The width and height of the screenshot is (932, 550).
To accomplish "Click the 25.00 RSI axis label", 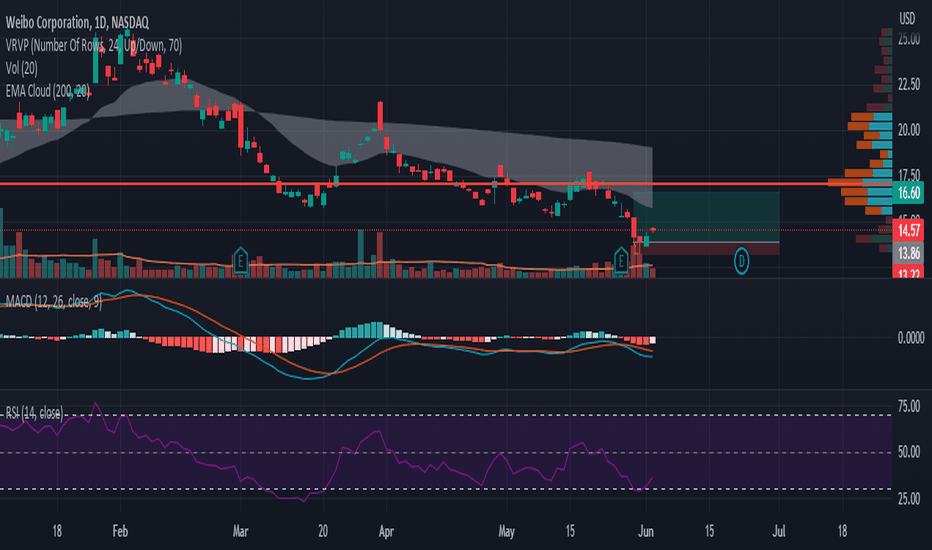I will coord(909,498).
